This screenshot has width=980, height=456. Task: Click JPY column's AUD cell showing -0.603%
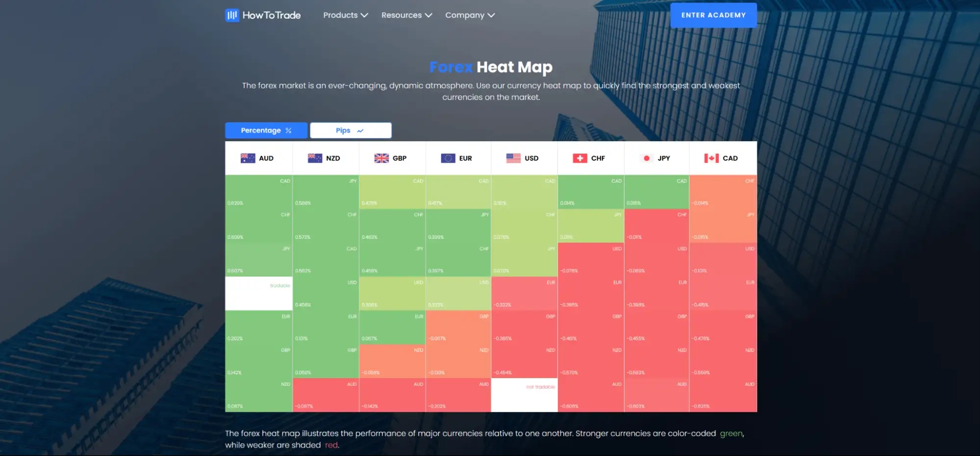tap(657, 395)
